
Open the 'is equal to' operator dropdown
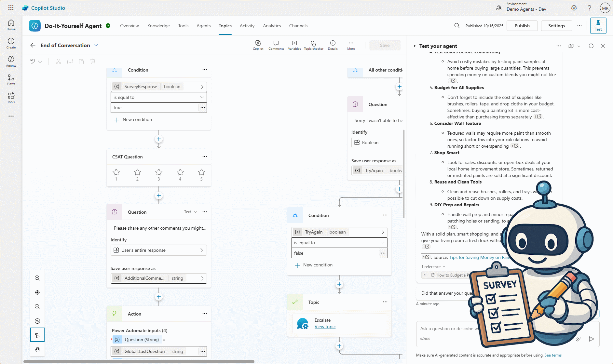(158, 97)
